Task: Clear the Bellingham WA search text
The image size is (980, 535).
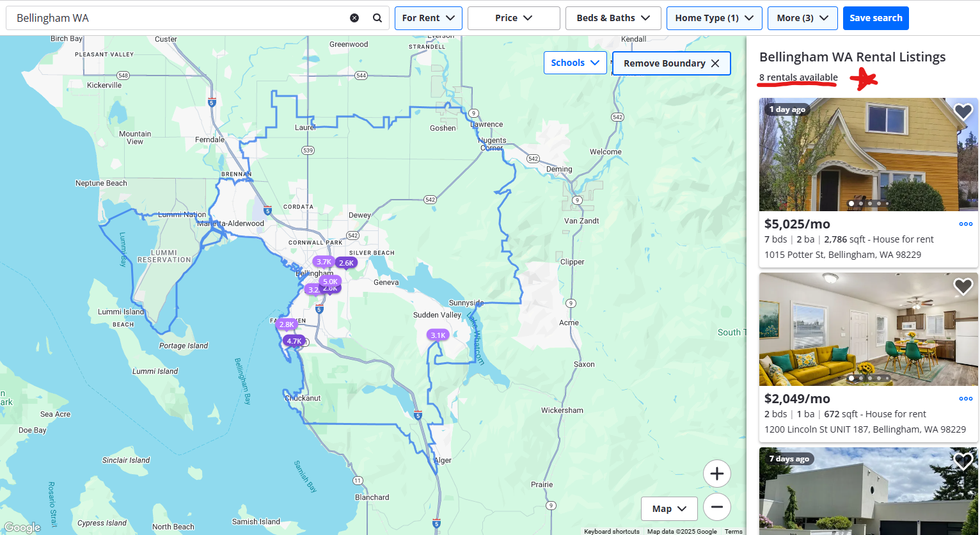Action: click(354, 18)
